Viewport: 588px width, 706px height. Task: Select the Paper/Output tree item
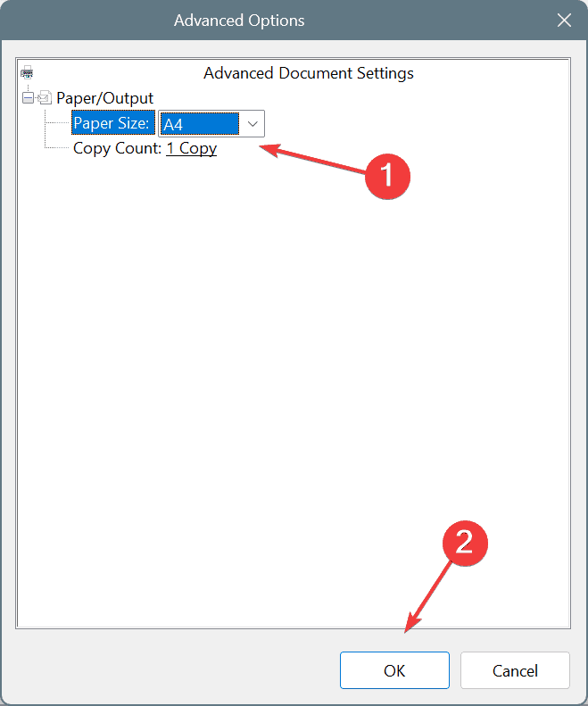coord(105,98)
